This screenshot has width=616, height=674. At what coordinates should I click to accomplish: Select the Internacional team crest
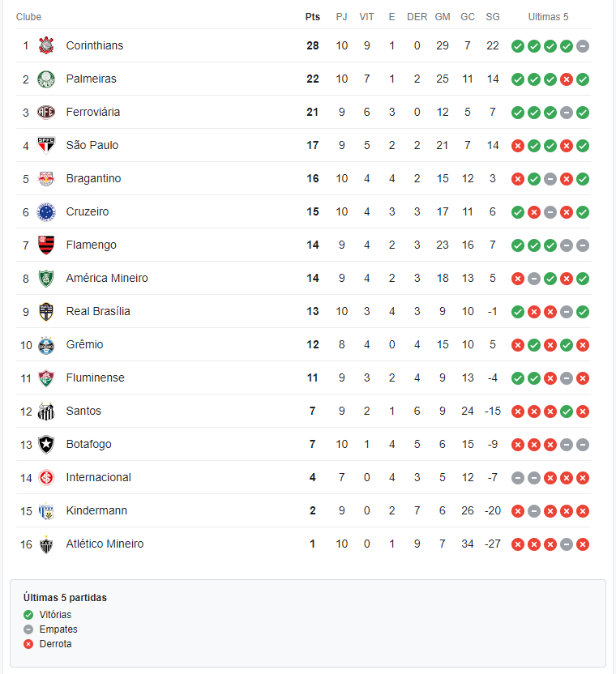pyautogui.click(x=46, y=478)
